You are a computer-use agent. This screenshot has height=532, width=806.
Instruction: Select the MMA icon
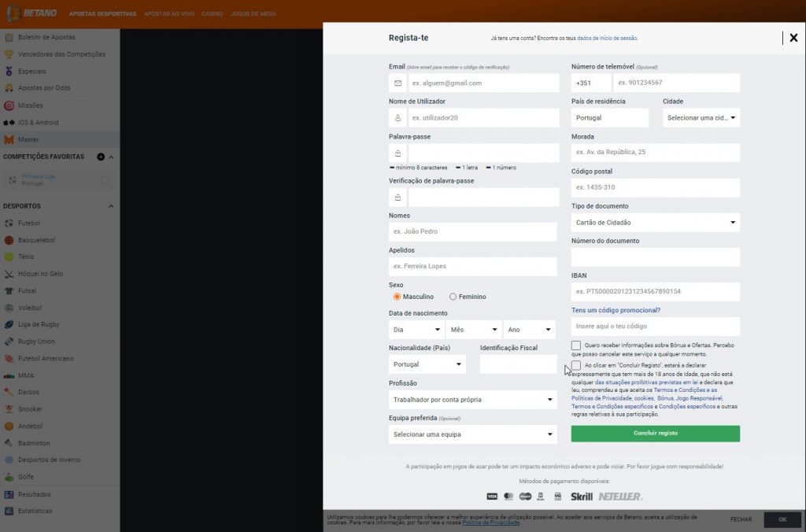(x=9, y=375)
